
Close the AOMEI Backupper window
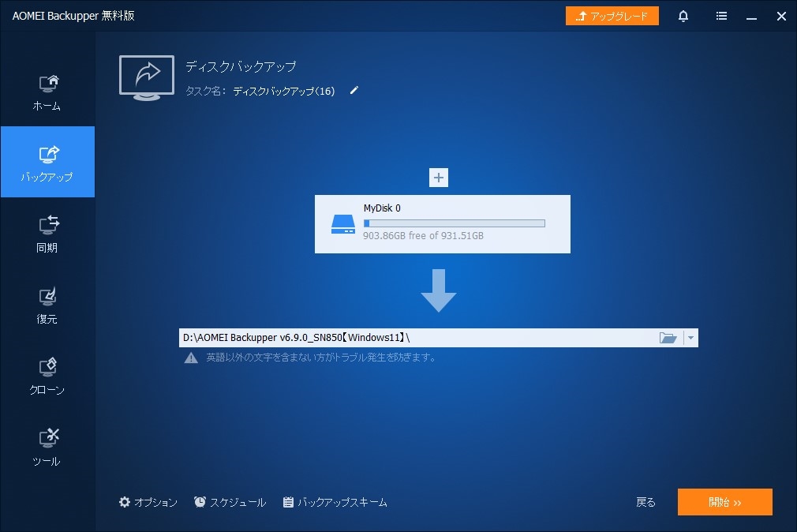pos(781,16)
